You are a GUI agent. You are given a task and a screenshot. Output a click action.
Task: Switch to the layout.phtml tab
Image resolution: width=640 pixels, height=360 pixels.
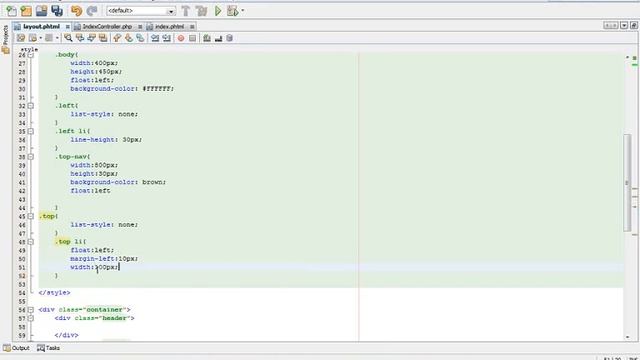pyautogui.click(x=41, y=26)
